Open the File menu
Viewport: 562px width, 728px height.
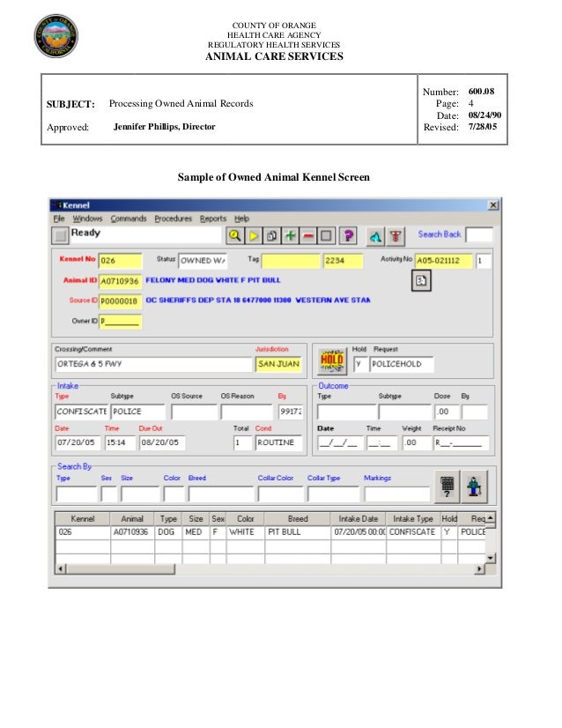tap(59, 219)
